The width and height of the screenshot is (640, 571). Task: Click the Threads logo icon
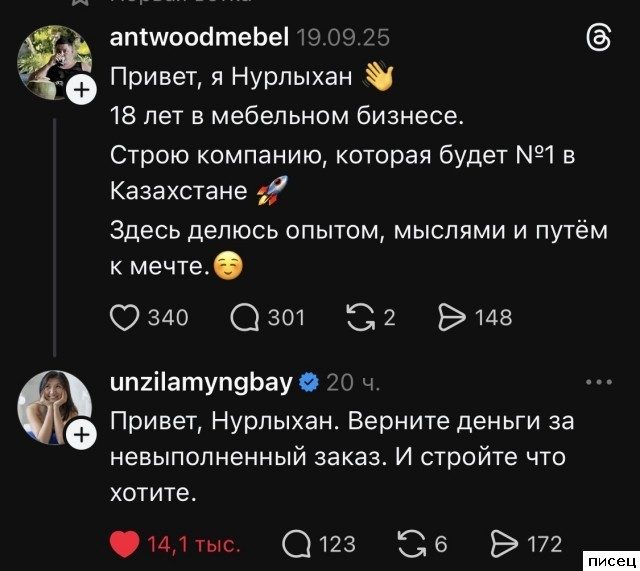tap(597, 39)
